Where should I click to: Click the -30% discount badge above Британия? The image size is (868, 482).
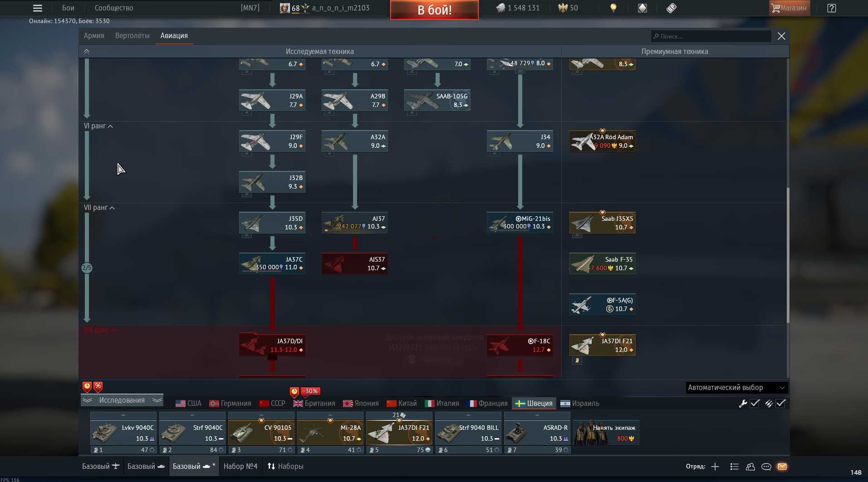pos(310,391)
